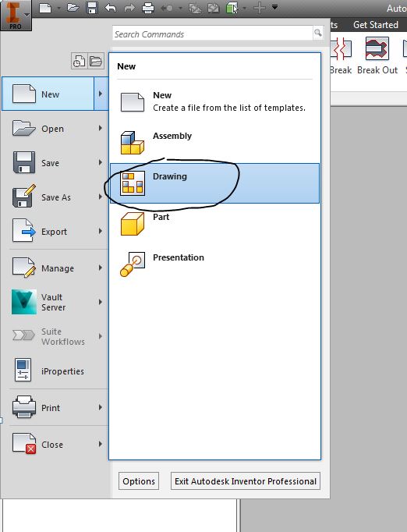Click the Manage page-and-pencil icon
The height and width of the screenshot is (532, 407).
point(23,268)
